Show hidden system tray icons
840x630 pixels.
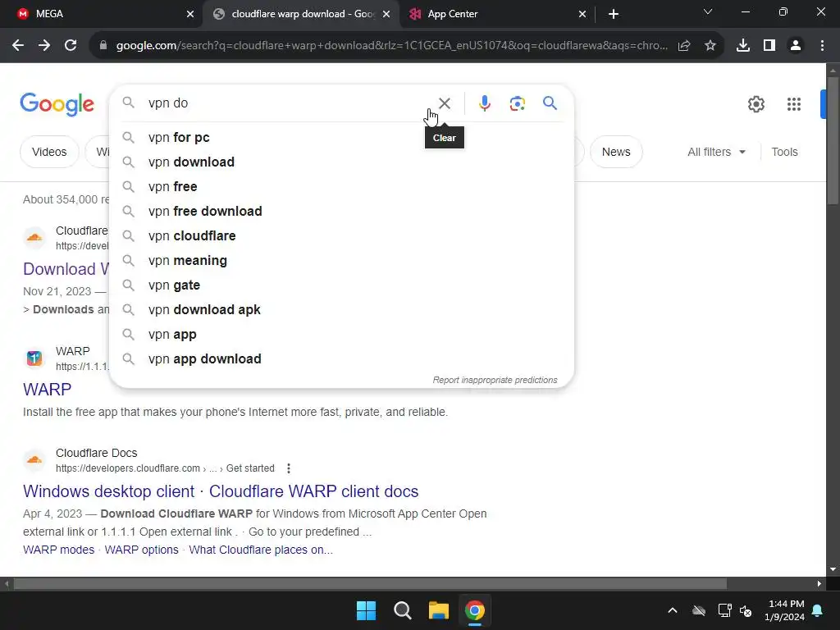coord(673,610)
